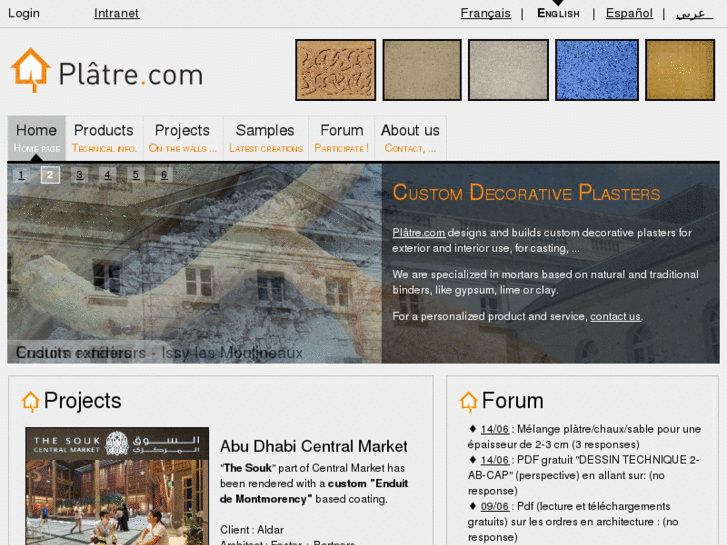Open forum post 14/06 about Mélange plâtre/chaux/sable

coord(495,429)
